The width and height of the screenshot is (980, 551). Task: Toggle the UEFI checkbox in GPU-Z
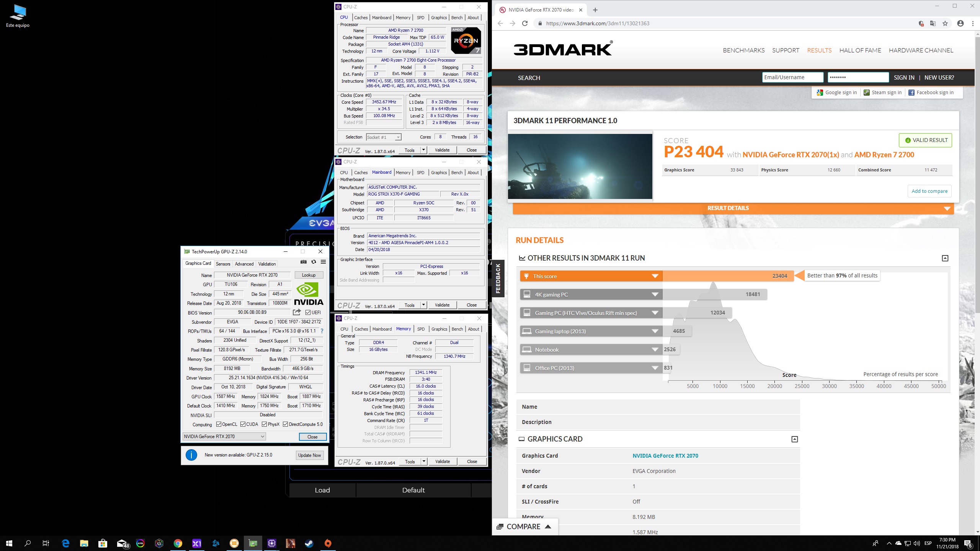coord(307,312)
